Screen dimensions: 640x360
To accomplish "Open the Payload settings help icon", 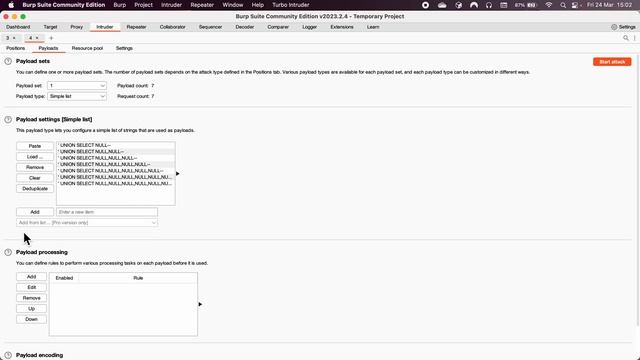I will coord(8,120).
